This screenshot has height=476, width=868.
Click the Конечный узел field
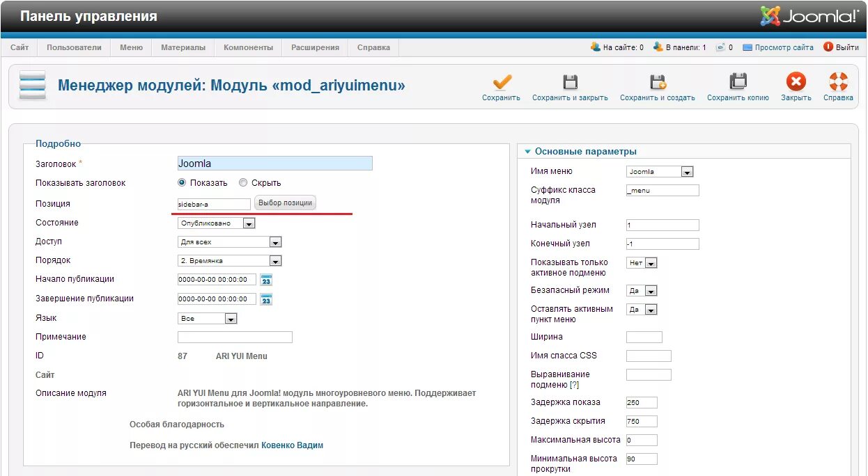coord(662,244)
